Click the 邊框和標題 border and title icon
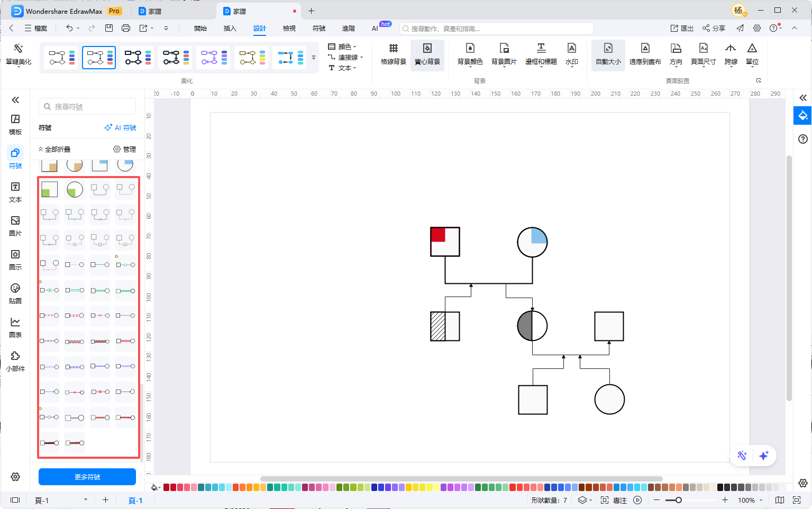The image size is (812, 509). pos(541,54)
